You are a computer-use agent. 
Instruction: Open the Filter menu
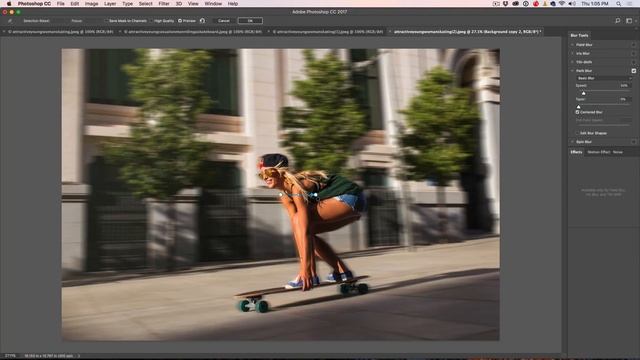pos(164,3)
